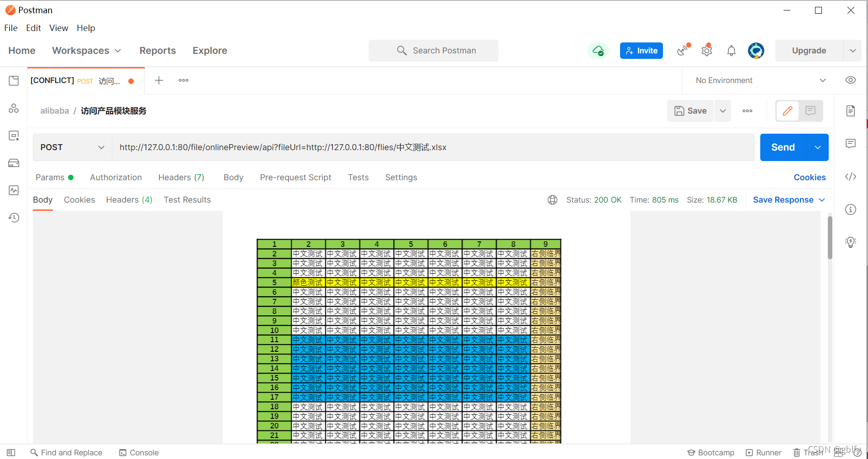Click the lightbulb related-requests icon

coord(850,242)
